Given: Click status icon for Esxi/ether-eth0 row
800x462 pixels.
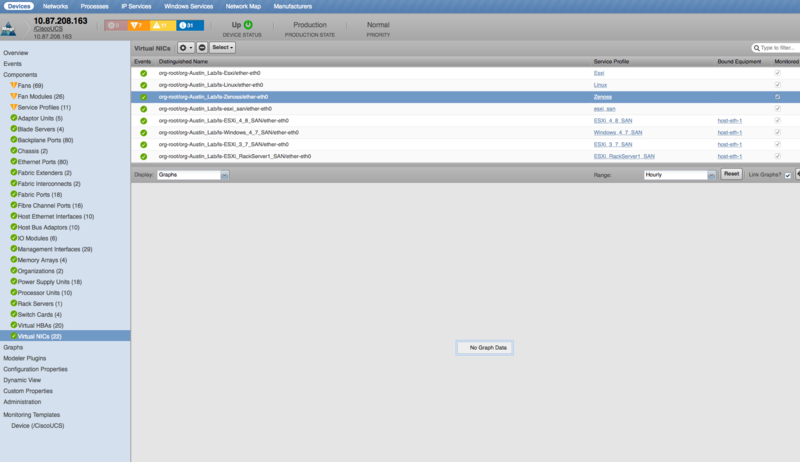Looking at the screenshot, I should 143,73.
